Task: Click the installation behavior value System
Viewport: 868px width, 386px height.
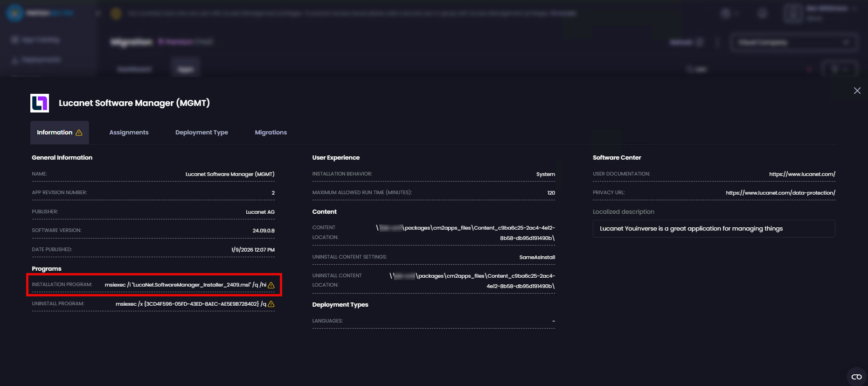Action: coord(545,174)
